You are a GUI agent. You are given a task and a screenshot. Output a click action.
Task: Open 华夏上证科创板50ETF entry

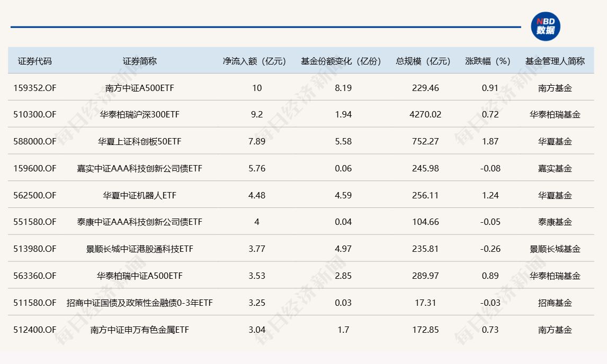point(140,141)
